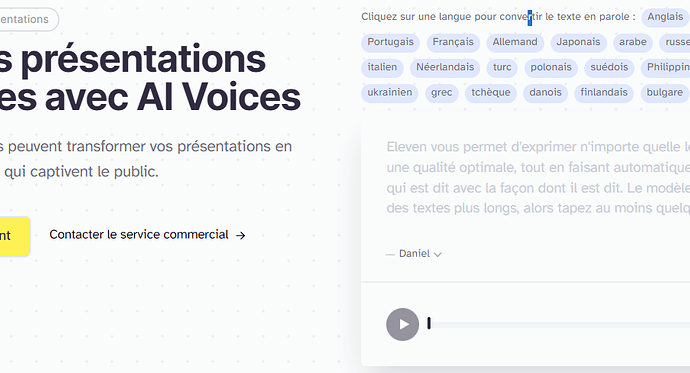Select the Anglais language chip
Image resolution: width=690 pixels, height=373 pixels.
(x=665, y=17)
